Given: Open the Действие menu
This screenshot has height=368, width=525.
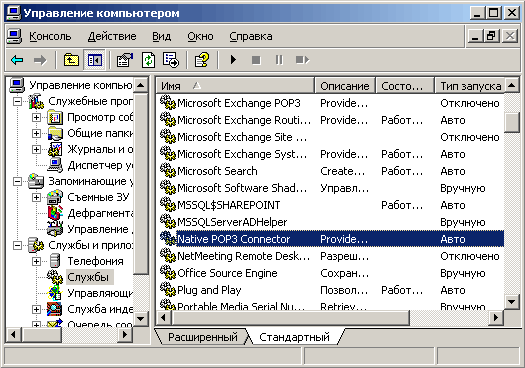Looking at the screenshot, I should (112, 36).
